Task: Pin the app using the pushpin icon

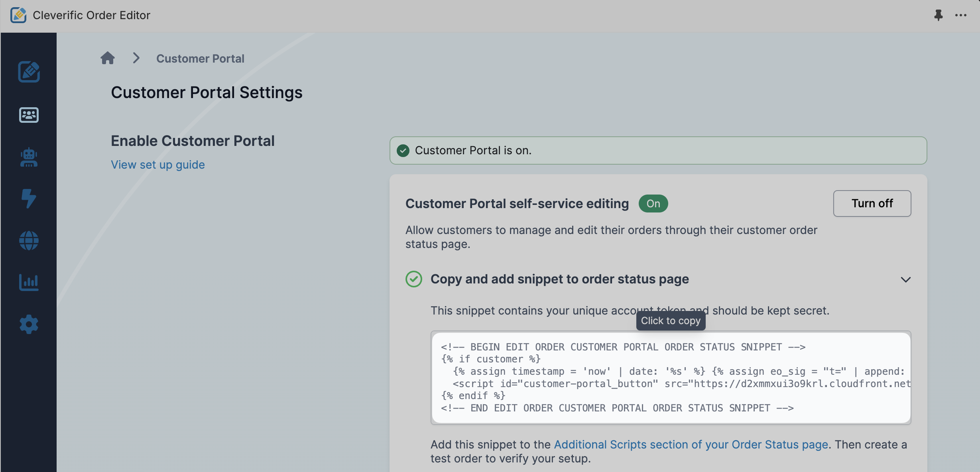Action: click(x=938, y=15)
